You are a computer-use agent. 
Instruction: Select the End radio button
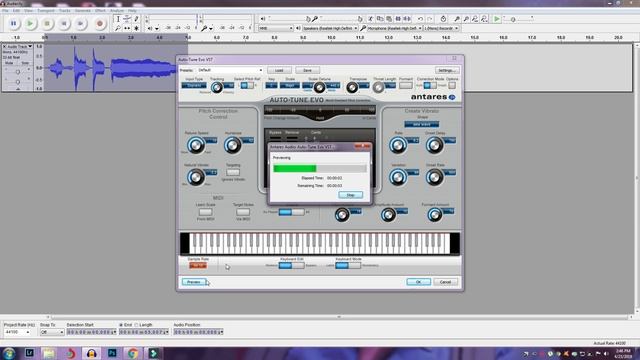121,325
